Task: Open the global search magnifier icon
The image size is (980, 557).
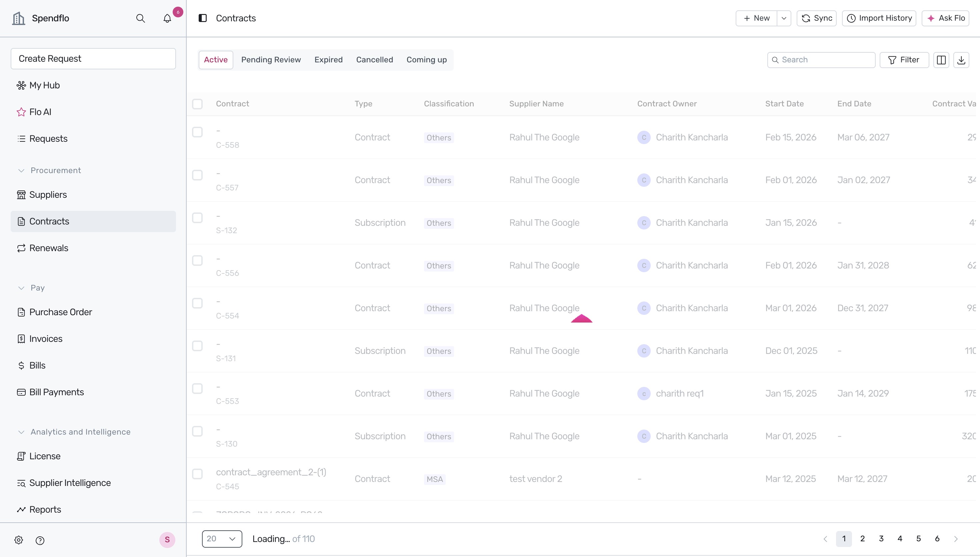Action: pos(140,18)
